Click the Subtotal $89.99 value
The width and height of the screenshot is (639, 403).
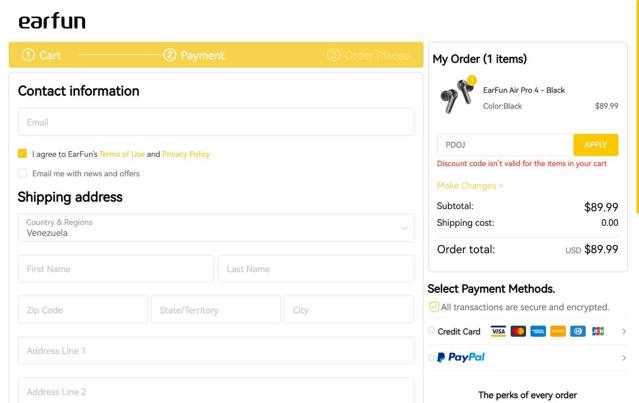pyautogui.click(x=601, y=207)
